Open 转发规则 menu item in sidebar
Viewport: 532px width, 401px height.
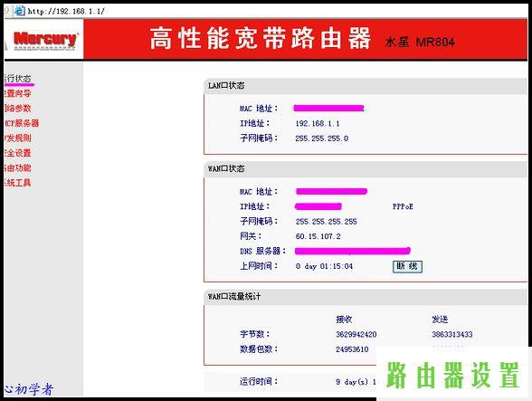coord(18,138)
